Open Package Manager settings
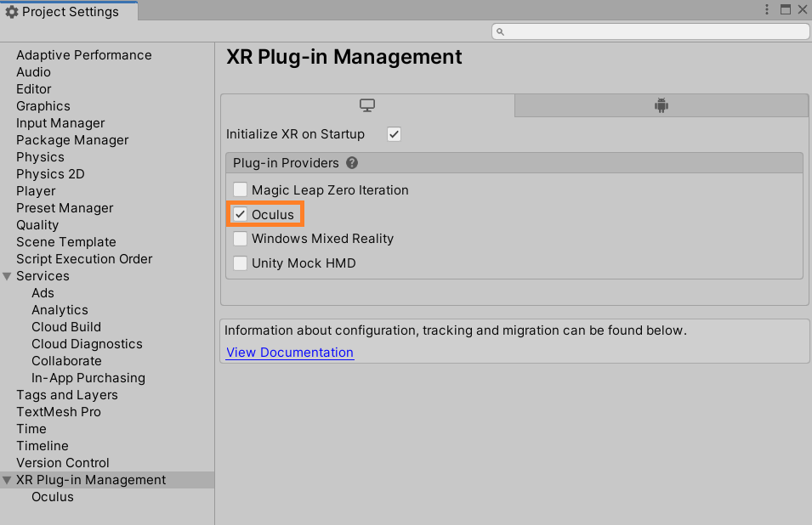 [72, 140]
